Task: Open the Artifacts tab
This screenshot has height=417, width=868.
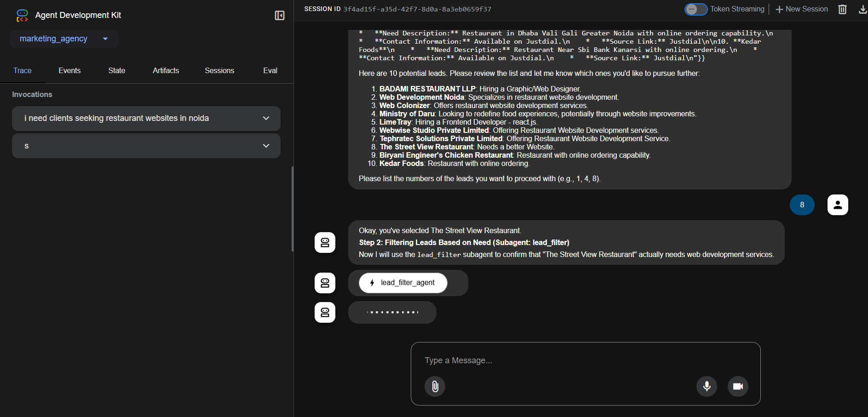Action: pyautogui.click(x=166, y=70)
